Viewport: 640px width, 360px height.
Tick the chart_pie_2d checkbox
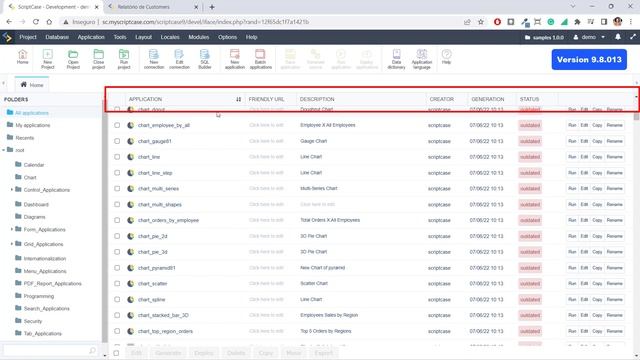(x=117, y=236)
